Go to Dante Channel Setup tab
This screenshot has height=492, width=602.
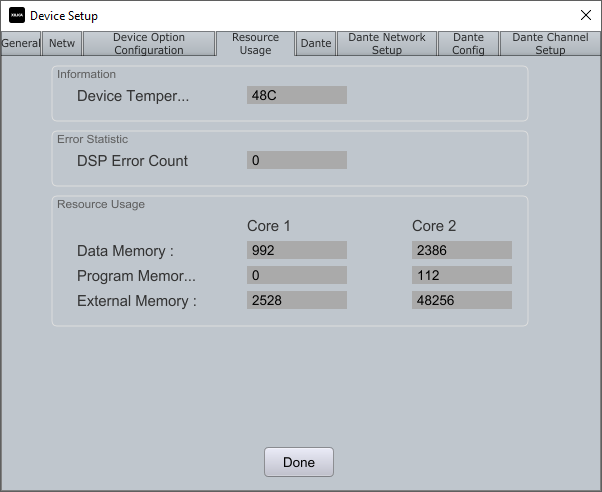550,43
